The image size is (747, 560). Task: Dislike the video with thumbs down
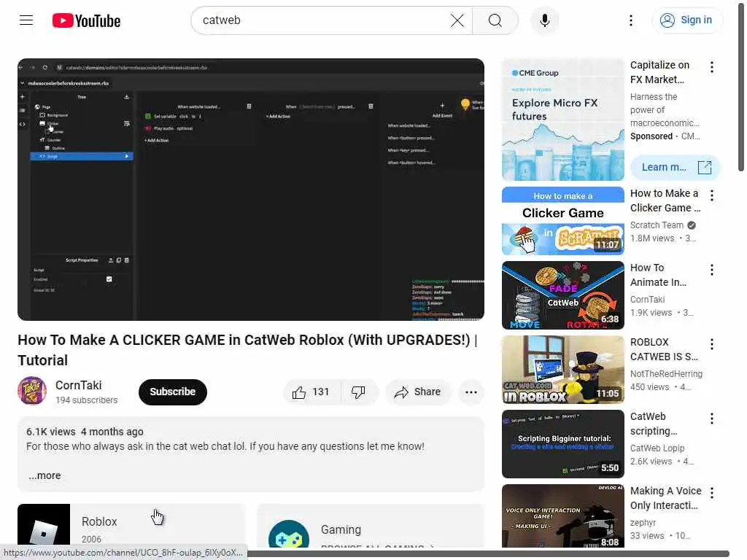(359, 392)
